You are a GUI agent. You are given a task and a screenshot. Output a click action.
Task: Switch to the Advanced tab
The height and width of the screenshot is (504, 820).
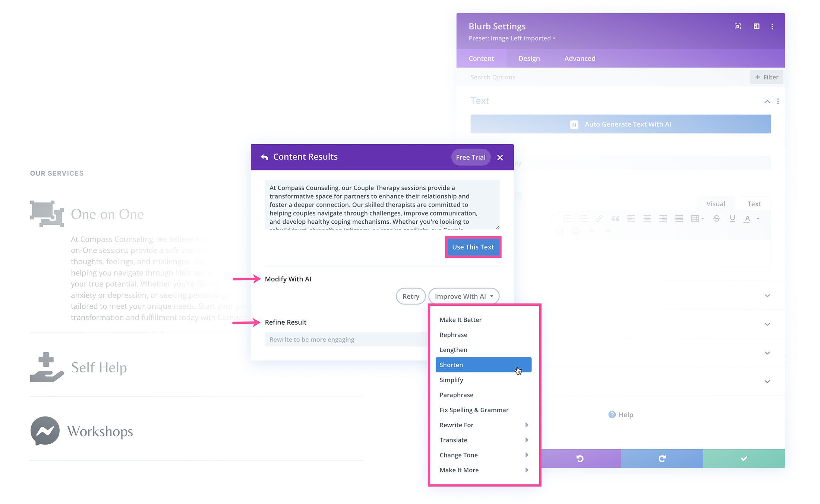579,58
